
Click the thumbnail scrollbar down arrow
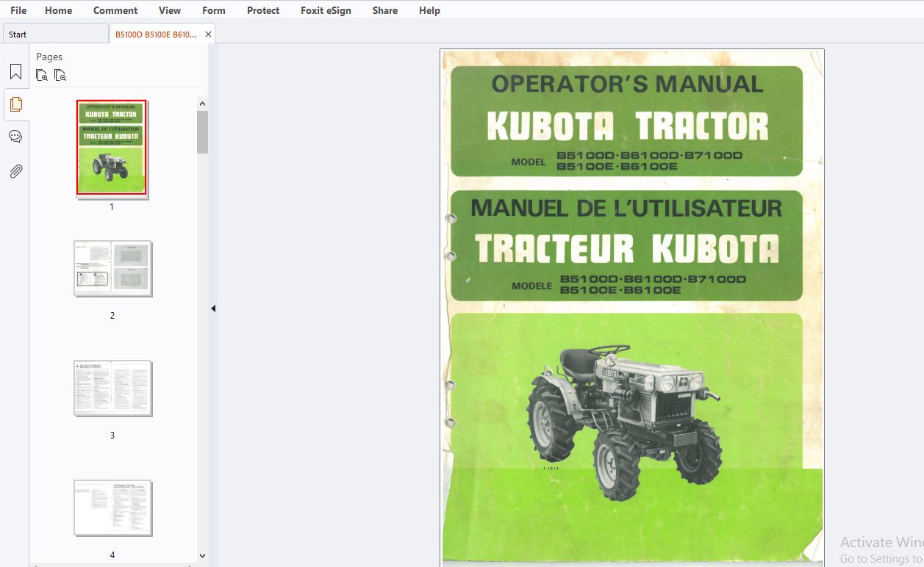coord(202,556)
